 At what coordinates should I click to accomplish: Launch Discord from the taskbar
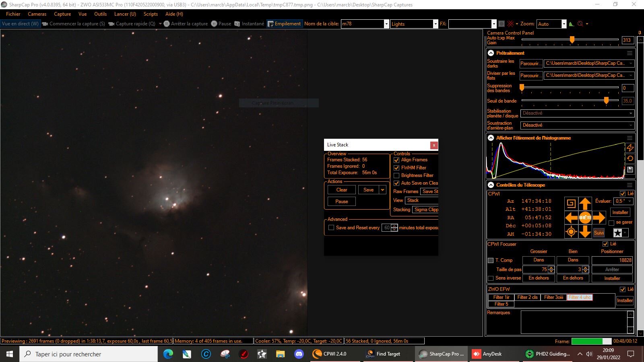pyautogui.click(x=299, y=354)
